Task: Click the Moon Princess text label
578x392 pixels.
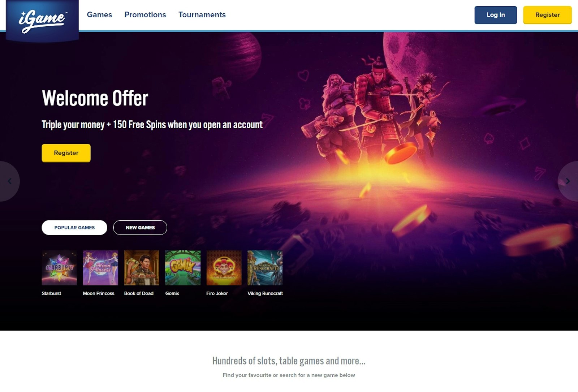Action: tap(99, 293)
